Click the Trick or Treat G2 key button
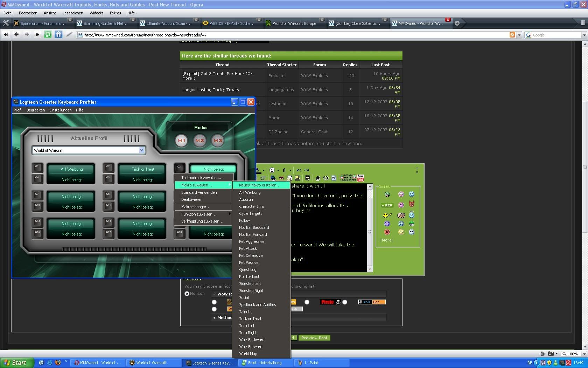The width and height of the screenshot is (588, 368). click(142, 169)
